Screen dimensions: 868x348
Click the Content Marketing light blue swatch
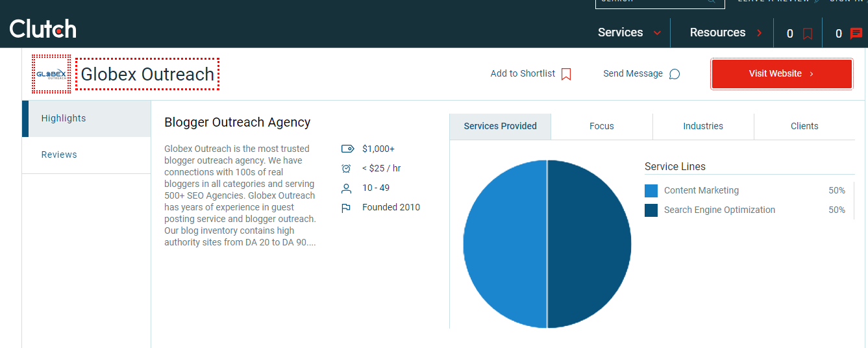tap(651, 191)
